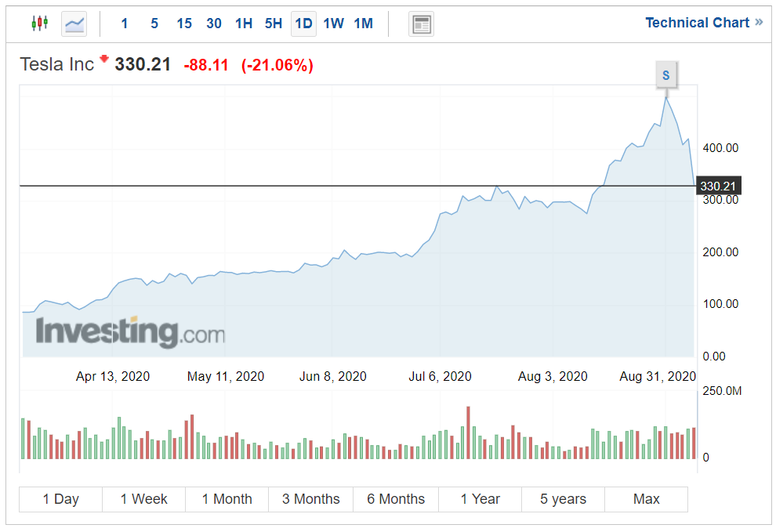
Task: Open the news table view icon
Action: 421,24
